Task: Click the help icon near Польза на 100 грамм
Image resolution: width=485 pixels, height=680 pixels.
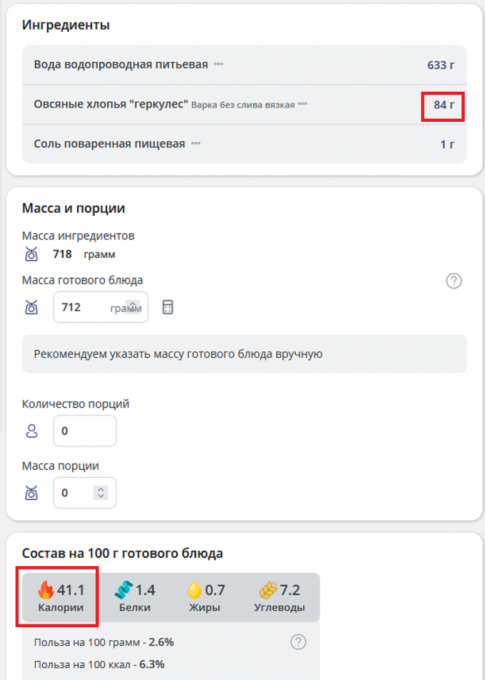Action: 298,642
